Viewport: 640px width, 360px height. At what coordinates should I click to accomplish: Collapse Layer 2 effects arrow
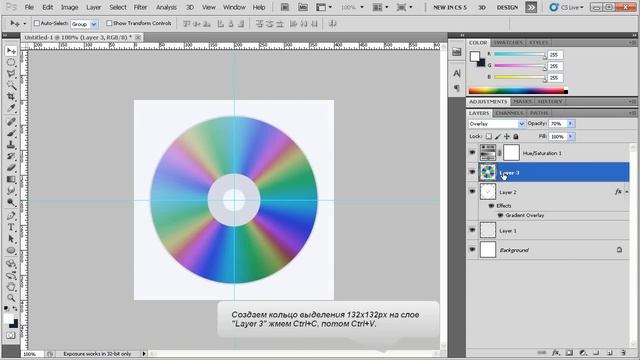coord(627,192)
